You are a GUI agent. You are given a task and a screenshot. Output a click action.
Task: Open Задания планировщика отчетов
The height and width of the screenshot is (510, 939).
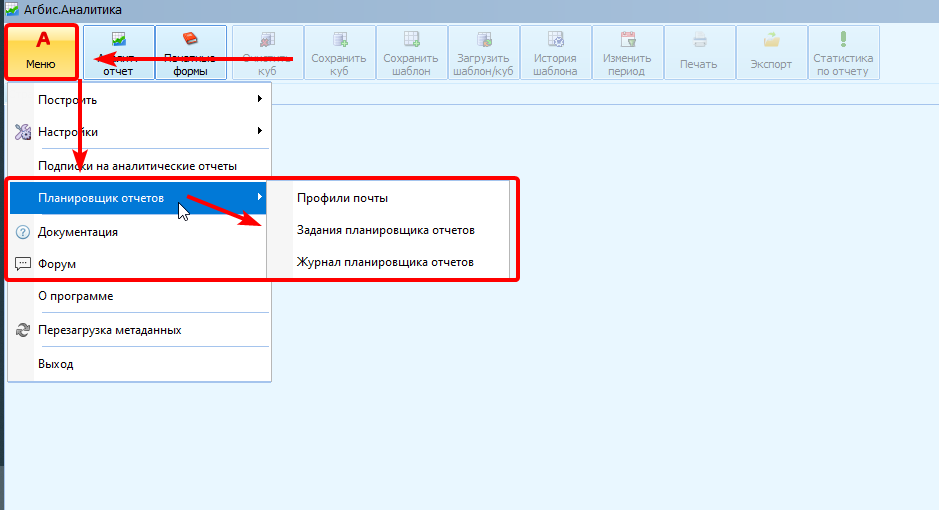[388, 230]
